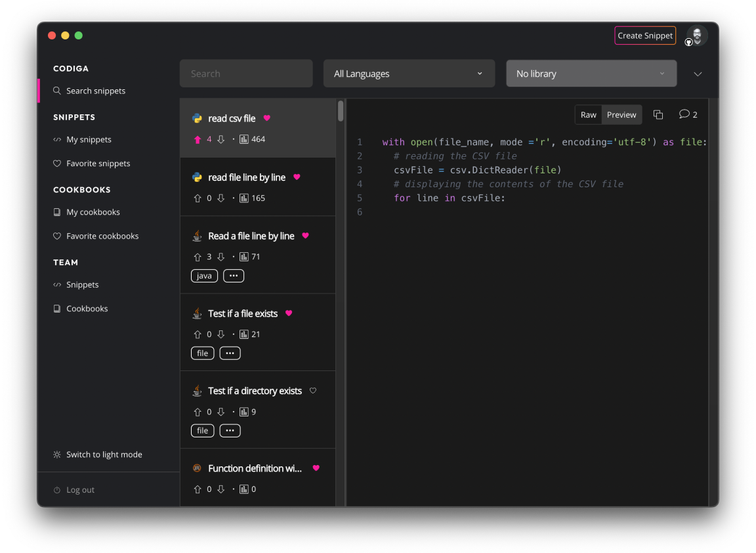Screen dimensions: 756x553
Task: Click inside the Search input field
Action: [246, 73]
